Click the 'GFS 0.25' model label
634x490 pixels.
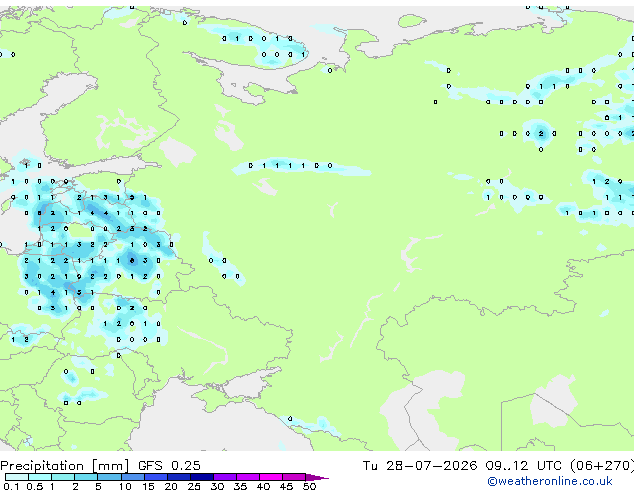169,466
